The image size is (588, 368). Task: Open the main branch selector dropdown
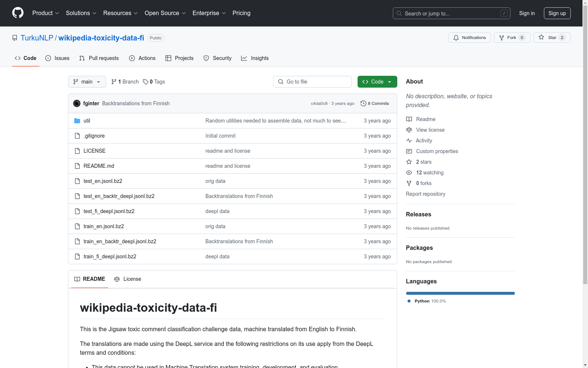coord(87,82)
